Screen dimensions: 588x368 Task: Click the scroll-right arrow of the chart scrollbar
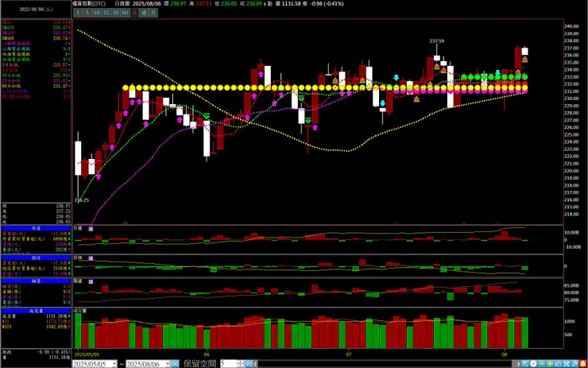coord(519,363)
